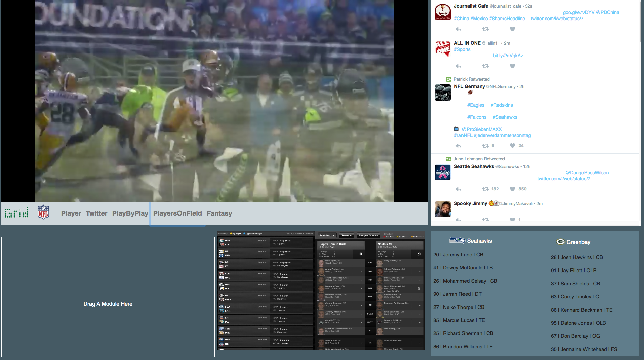Image resolution: width=644 pixels, height=360 pixels.
Task: Select the DEN vs NE game row
Action: pos(266,341)
